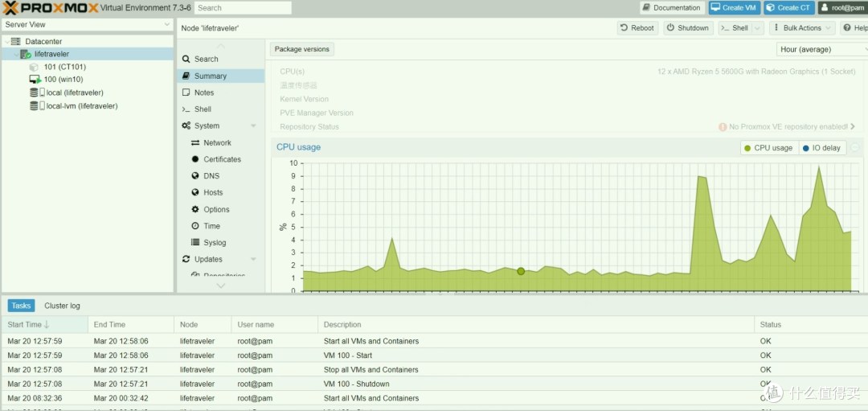Screen dimensions: 868x411
Task: Open the Bulk Actions dropdown
Action: coord(802,28)
